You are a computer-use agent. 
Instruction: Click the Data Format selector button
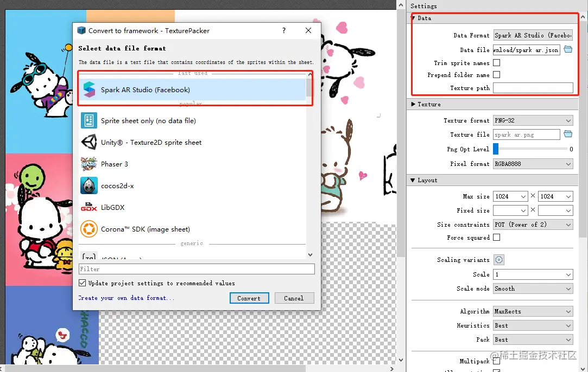[x=533, y=35]
